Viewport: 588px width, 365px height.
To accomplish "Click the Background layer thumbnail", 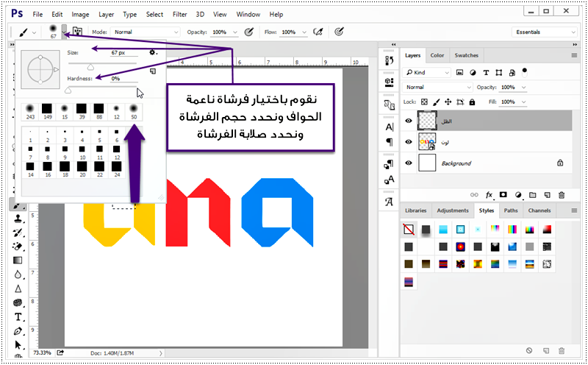I will pyautogui.click(x=427, y=163).
